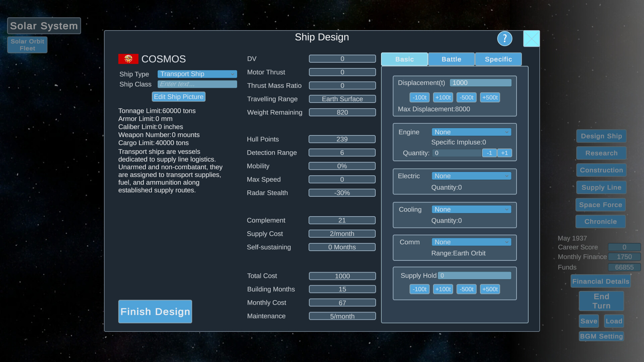The height and width of the screenshot is (362, 644).
Task: Open Edit Ship Picture
Action: [178, 97]
